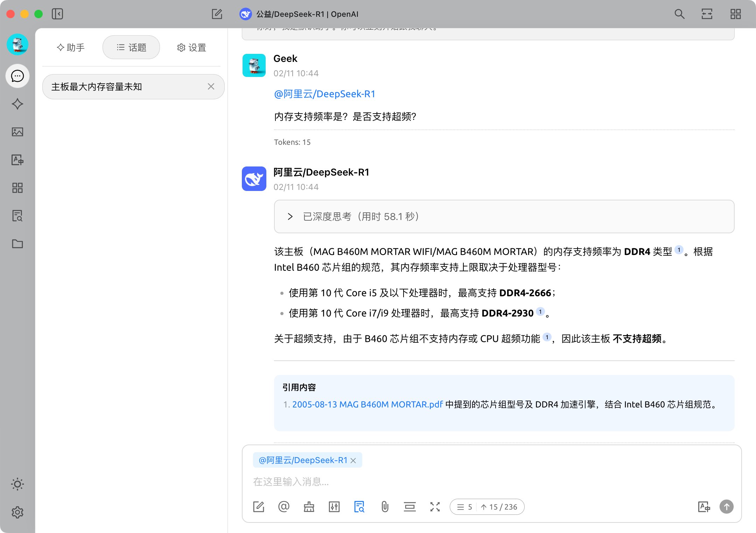
Task: Expand the input box with fullscreen arrows
Action: [x=435, y=507]
